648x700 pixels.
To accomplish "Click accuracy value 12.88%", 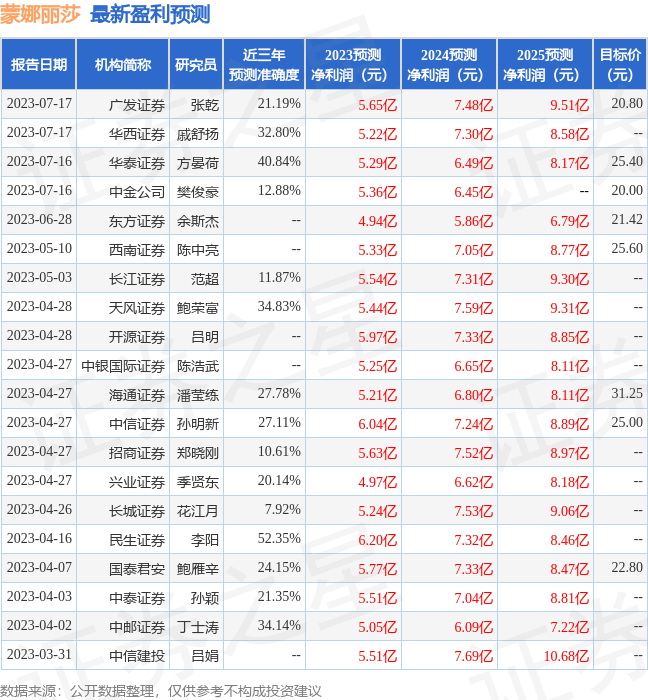I will click(279, 191).
